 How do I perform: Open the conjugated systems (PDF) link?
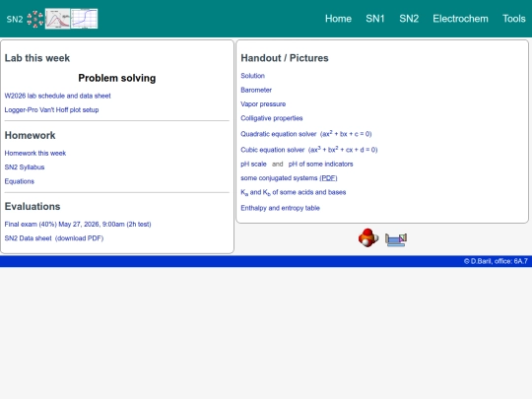(x=328, y=178)
